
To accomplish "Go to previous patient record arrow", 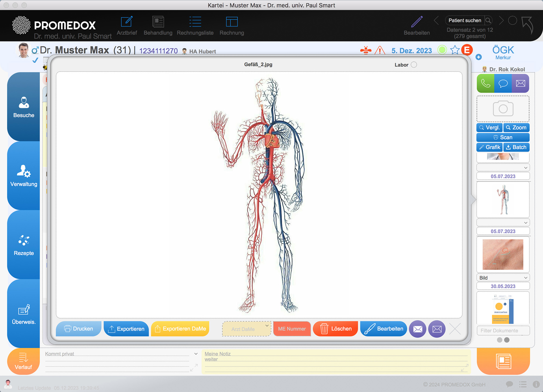I will tap(436, 20).
